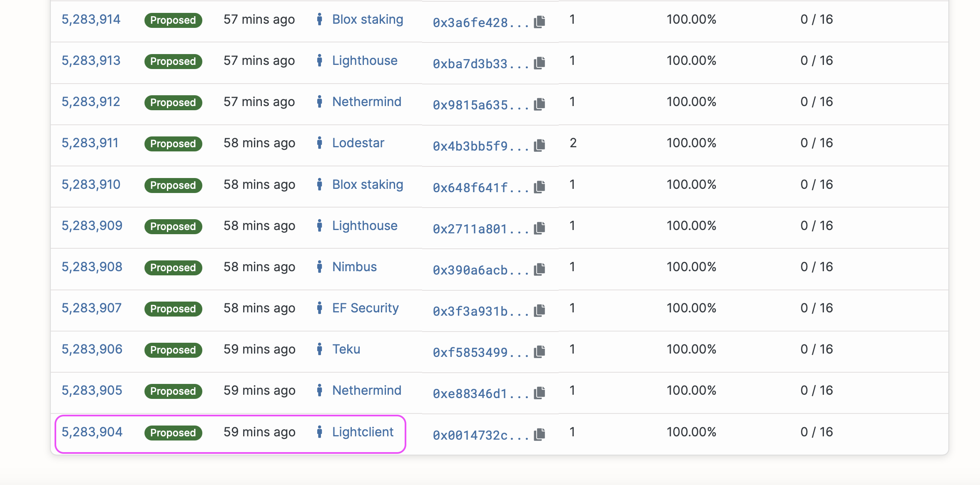View Lightclient proposer details
This screenshot has width=980, height=485.
(363, 432)
